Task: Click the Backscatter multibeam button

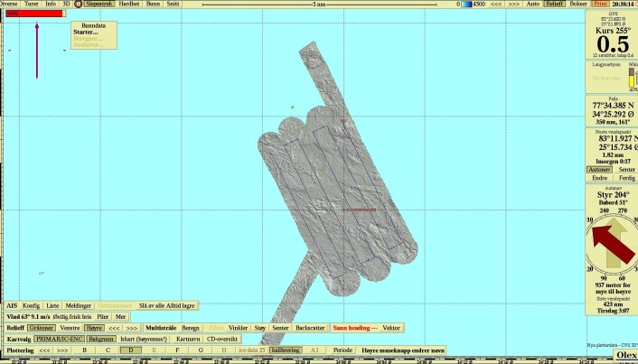Action: pos(310,328)
